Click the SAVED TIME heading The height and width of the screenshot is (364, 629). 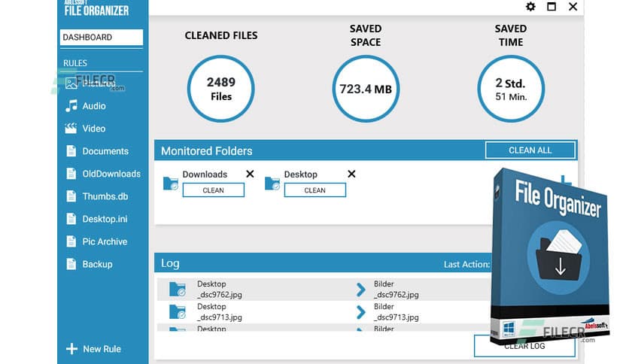point(511,35)
